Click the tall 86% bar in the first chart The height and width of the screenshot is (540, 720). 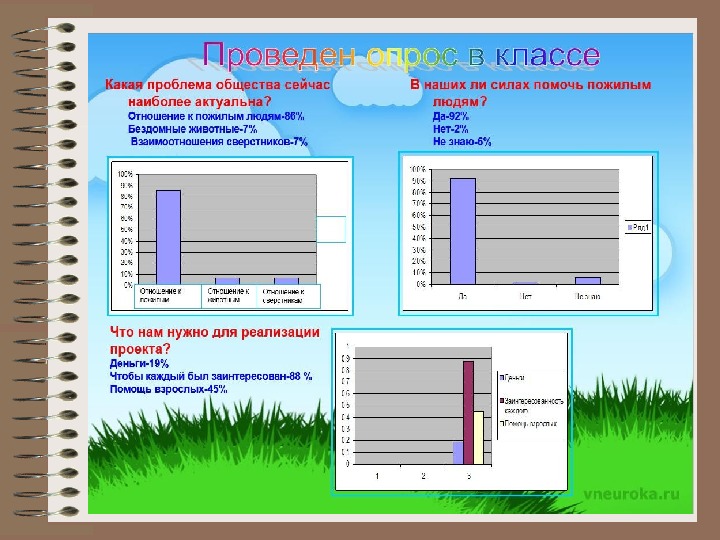pyautogui.click(x=169, y=237)
